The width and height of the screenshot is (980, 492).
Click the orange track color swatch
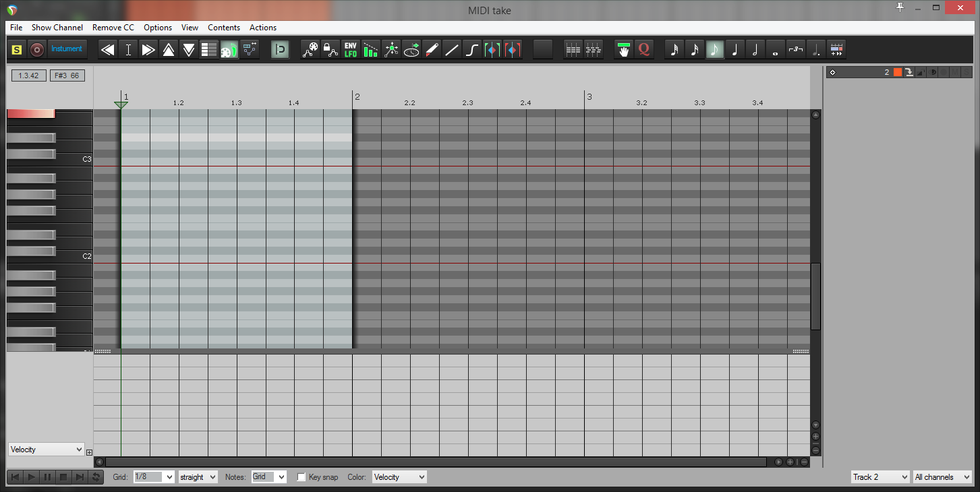point(897,72)
